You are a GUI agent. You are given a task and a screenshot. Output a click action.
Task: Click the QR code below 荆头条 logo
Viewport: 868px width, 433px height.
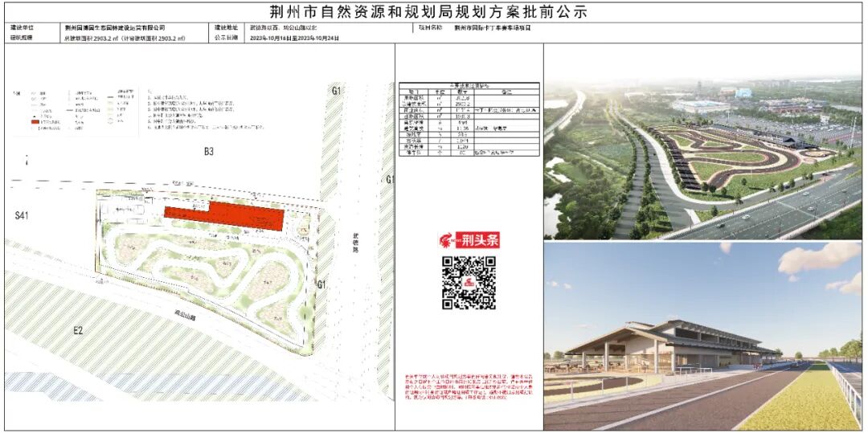click(x=469, y=283)
